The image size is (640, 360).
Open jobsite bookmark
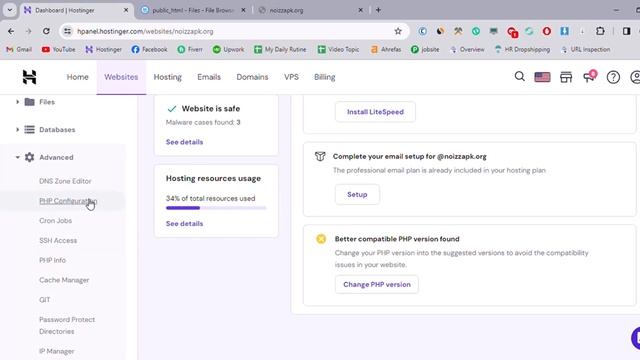pyautogui.click(x=425, y=49)
